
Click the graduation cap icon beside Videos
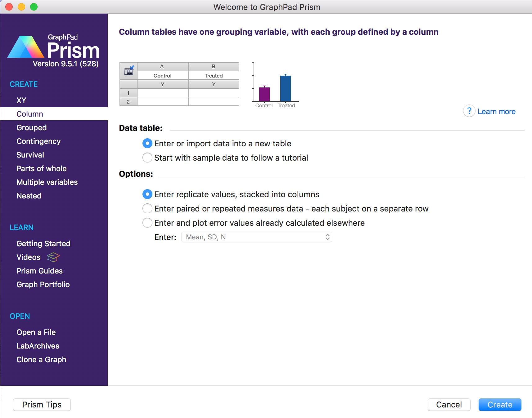(x=53, y=257)
